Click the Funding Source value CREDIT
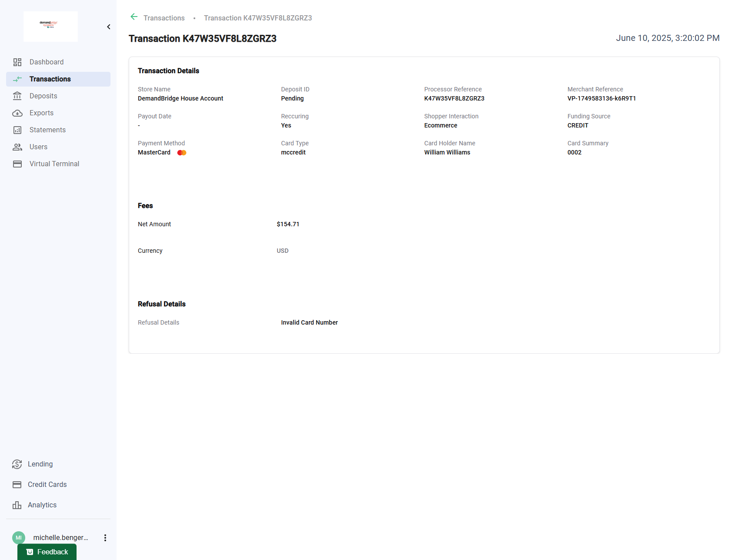Screen dimensions: 732x560 (578, 126)
